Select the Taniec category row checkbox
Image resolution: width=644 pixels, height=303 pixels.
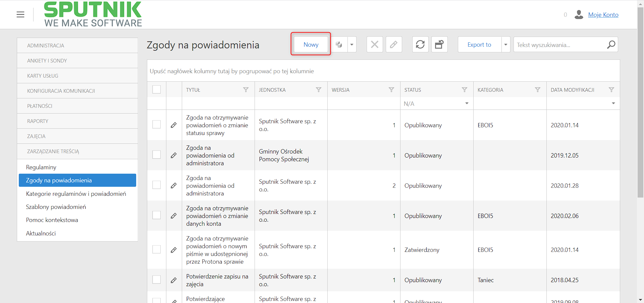coord(157,279)
